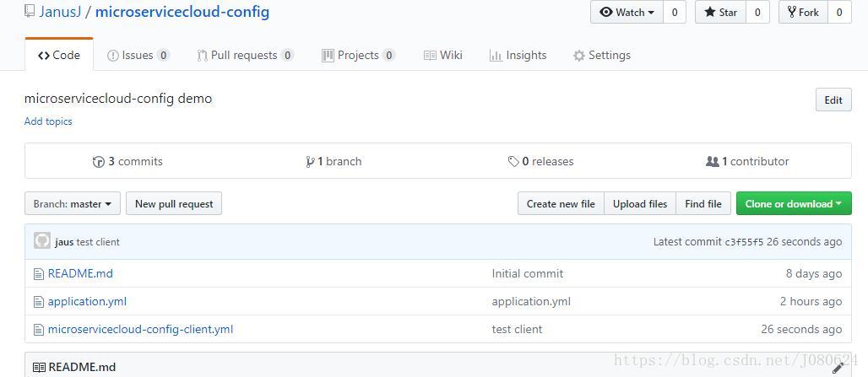Image resolution: width=868 pixels, height=377 pixels.
Task: Click the repository book icon beside JanusJ
Action: [30, 12]
